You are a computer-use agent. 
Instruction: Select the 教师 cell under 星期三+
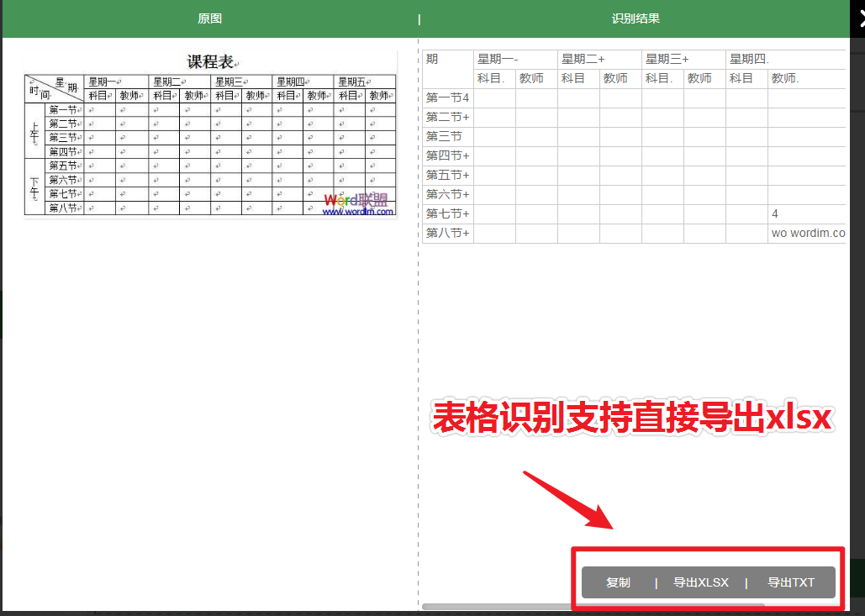tap(705, 79)
